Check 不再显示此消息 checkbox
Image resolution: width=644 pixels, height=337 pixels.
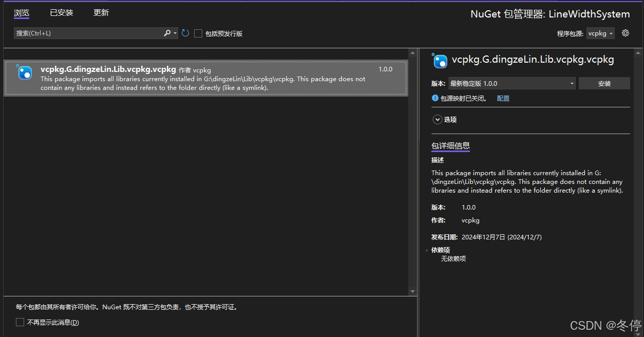point(20,322)
